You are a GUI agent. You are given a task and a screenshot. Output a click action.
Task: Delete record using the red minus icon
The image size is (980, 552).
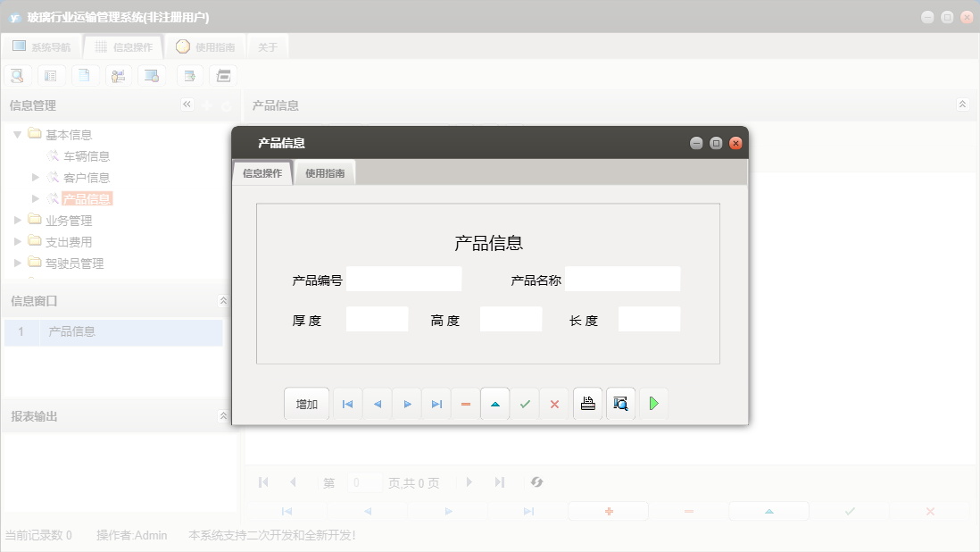pyautogui.click(x=465, y=403)
